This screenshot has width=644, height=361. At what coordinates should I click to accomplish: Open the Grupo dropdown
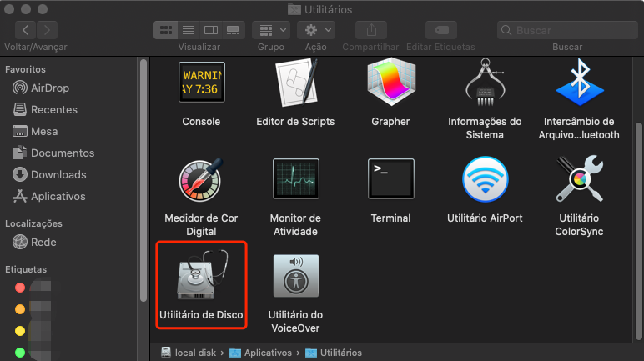tap(271, 30)
